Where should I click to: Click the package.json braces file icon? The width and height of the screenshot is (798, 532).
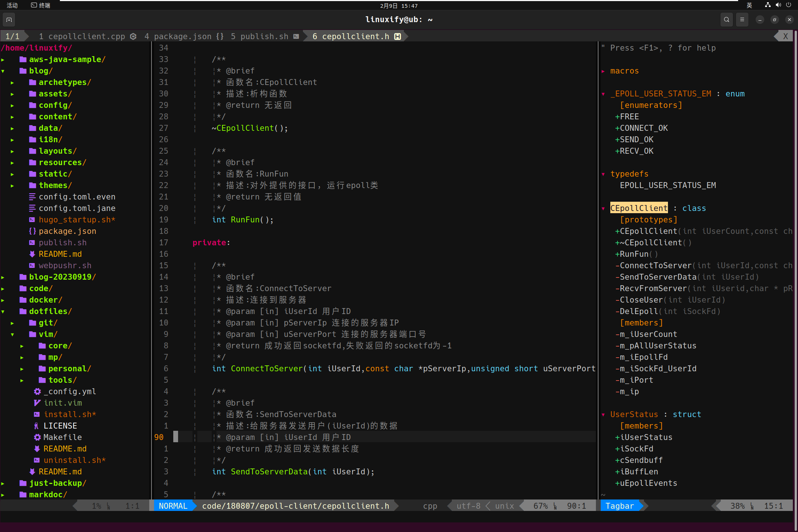tap(33, 231)
